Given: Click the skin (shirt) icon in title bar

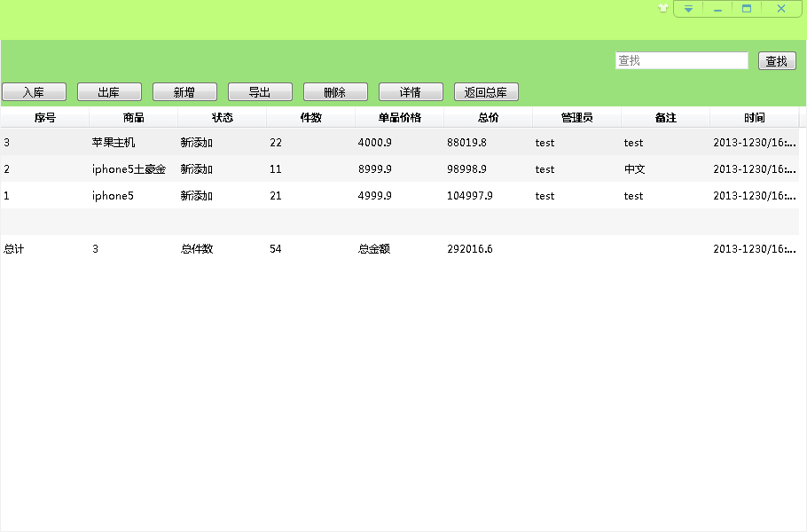Looking at the screenshot, I should [663, 8].
